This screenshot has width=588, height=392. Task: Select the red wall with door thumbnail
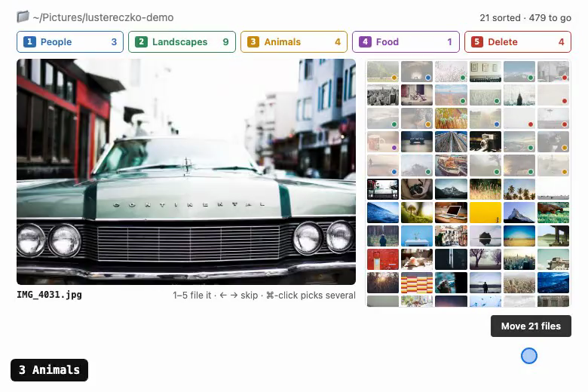tap(383, 259)
